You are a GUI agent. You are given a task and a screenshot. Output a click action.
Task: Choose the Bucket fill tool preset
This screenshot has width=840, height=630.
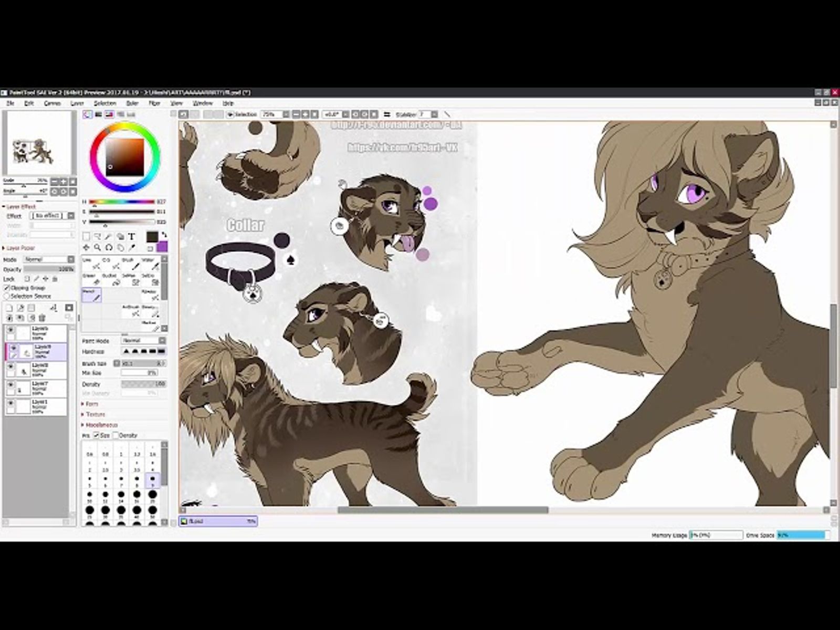(x=111, y=279)
